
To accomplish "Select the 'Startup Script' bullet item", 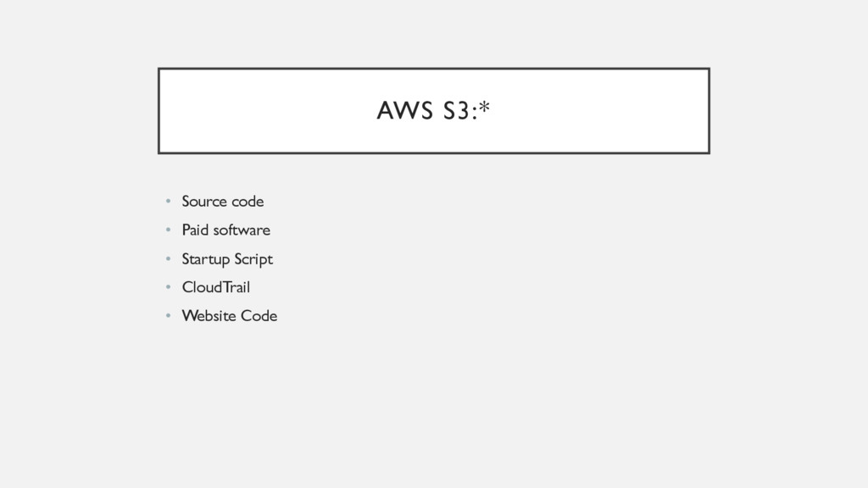I will click(x=227, y=259).
